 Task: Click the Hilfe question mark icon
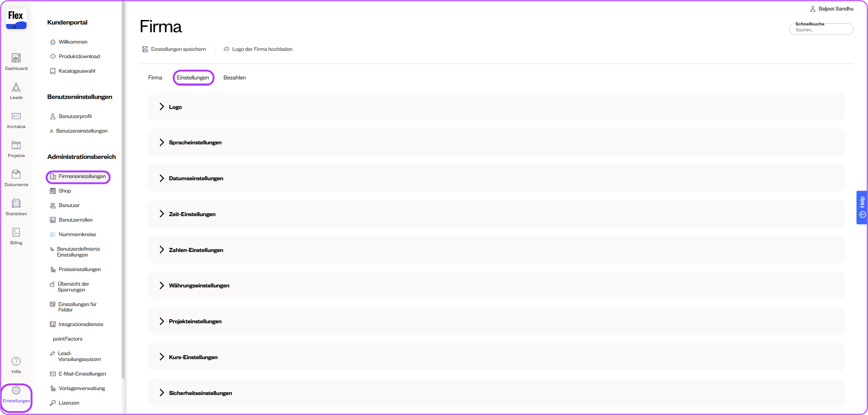[x=16, y=361]
